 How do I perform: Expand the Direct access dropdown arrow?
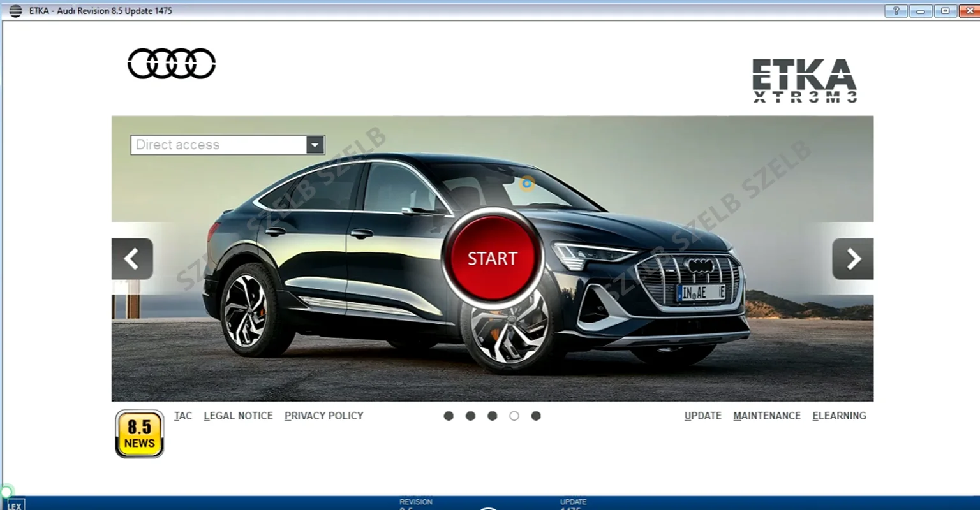(x=315, y=145)
